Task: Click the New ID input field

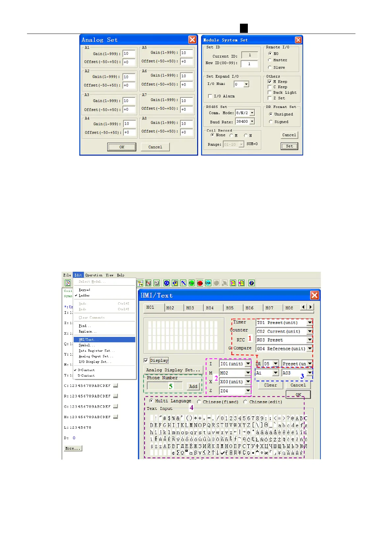Action: coord(249,64)
